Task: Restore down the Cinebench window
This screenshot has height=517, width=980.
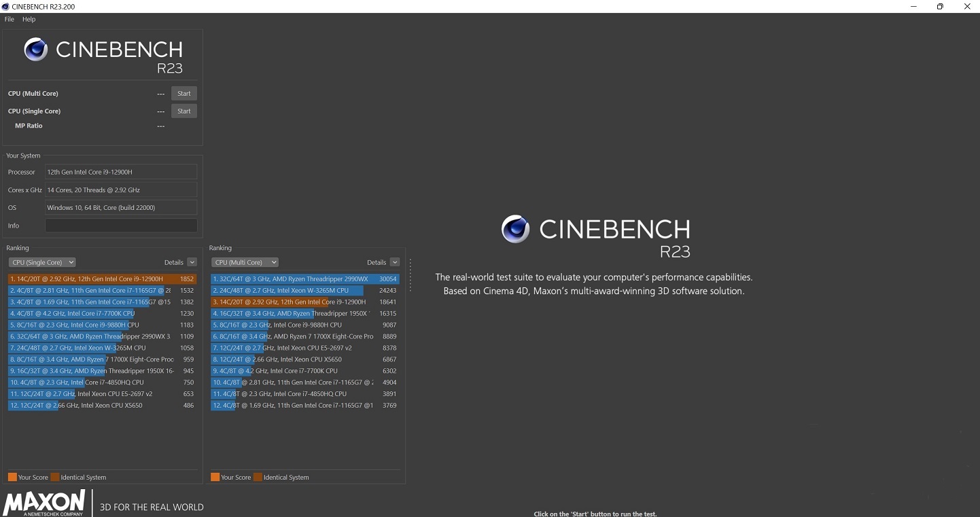Action: pyautogui.click(x=940, y=6)
